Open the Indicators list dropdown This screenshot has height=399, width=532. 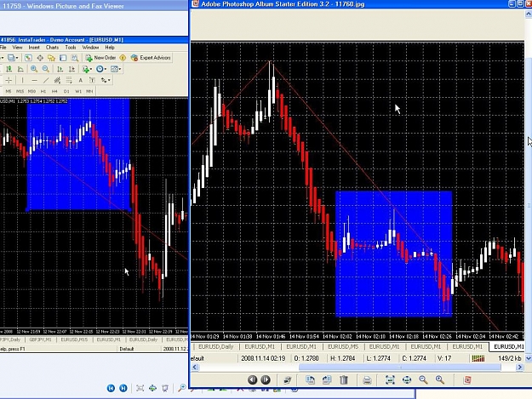pyautogui.click(x=87, y=69)
